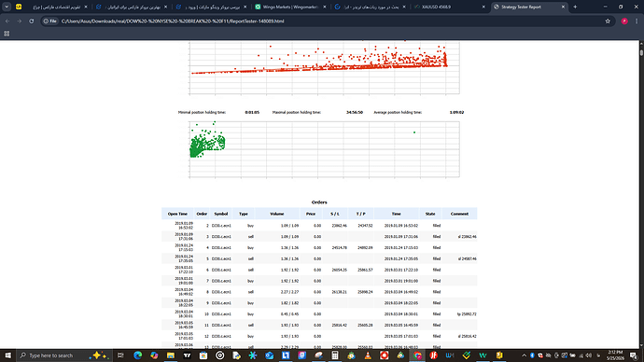This screenshot has width=644, height=362.
Task: Close the XAUUSD 4568.9 tab
Action: 483,7
